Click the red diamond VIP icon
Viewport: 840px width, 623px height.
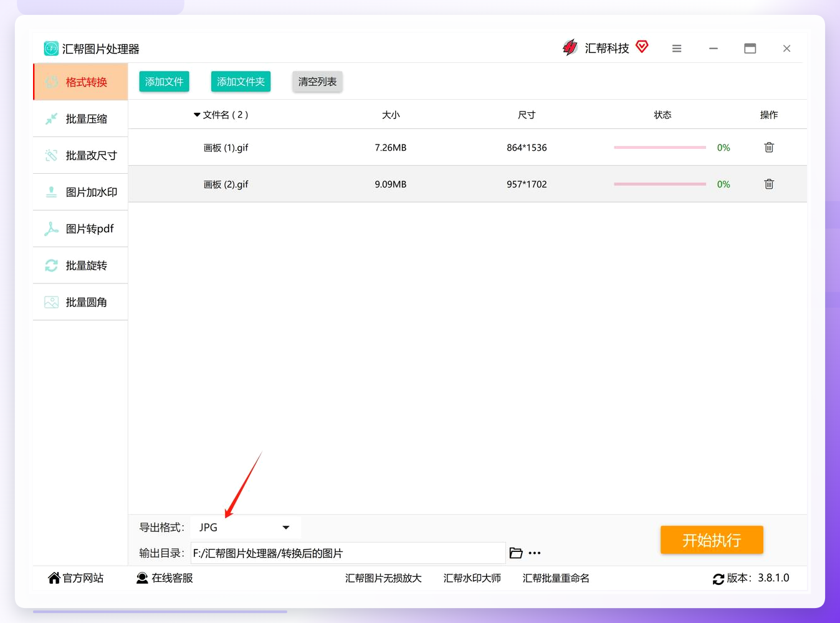tap(642, 47)
